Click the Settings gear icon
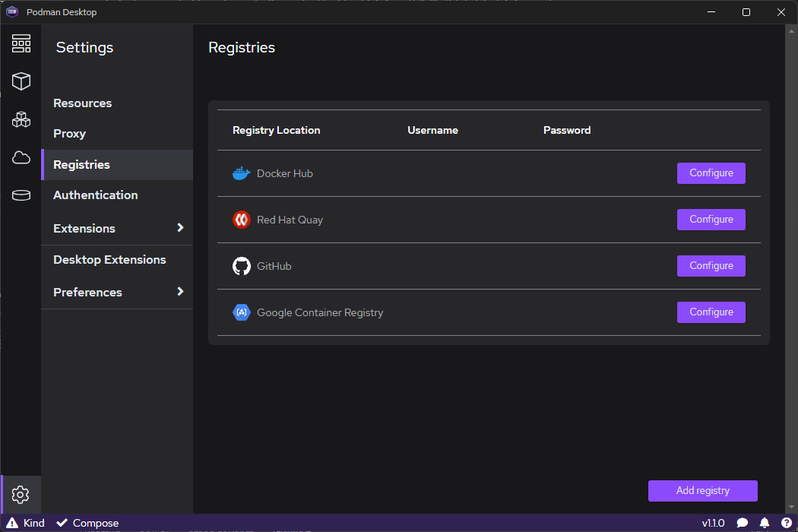 [21, 494]
